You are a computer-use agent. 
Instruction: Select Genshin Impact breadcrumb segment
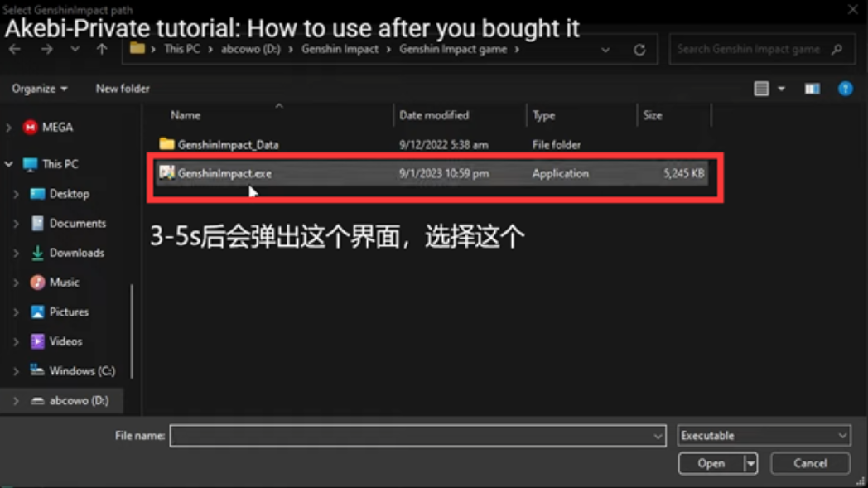pyautogui.click(x=340, y=49)
